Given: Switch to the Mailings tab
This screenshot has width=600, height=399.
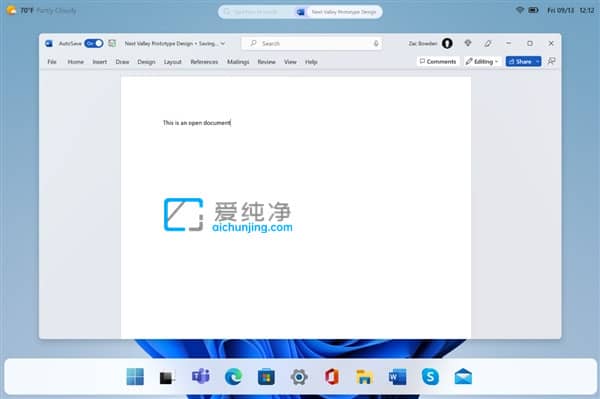Looking at the screenshot, I should click(238, 62).
